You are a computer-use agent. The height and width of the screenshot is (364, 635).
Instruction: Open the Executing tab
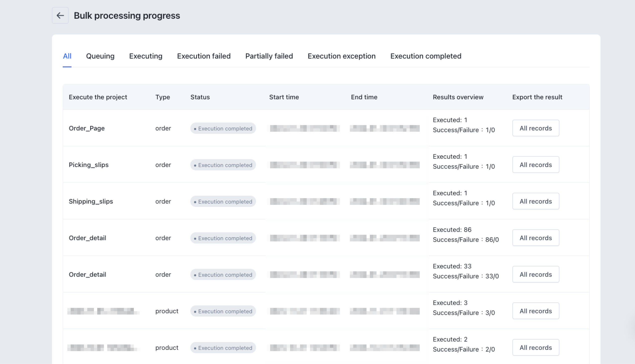(x=146, y=56)
